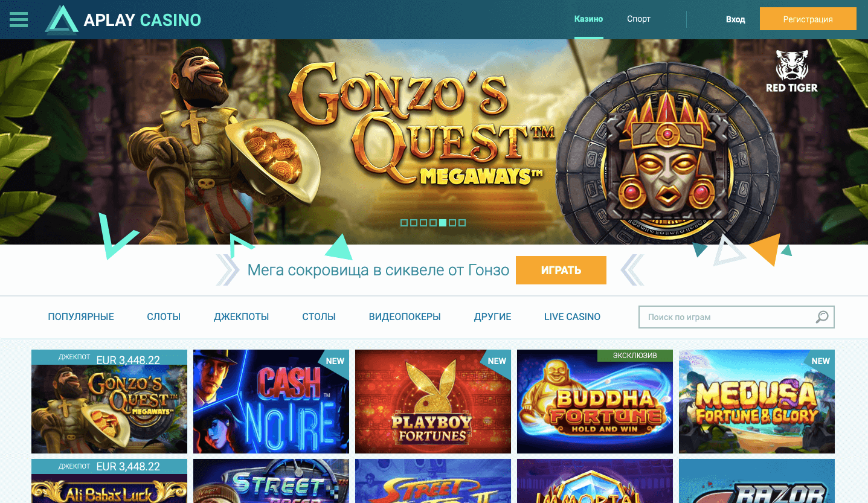
Task: Select the last carousel slide indicator
Action: [462, 223]
